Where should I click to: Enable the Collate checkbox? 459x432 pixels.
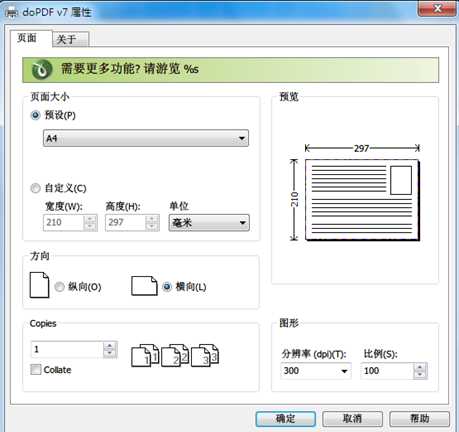click(36, 369)
